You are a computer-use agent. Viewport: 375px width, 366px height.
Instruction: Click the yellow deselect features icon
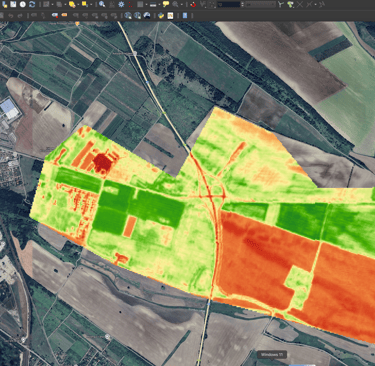72,4
